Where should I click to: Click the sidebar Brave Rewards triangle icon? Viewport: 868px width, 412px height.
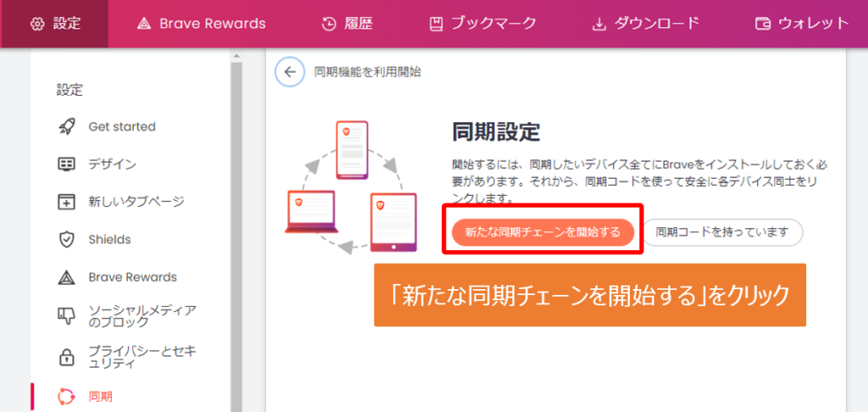point(66,277)
